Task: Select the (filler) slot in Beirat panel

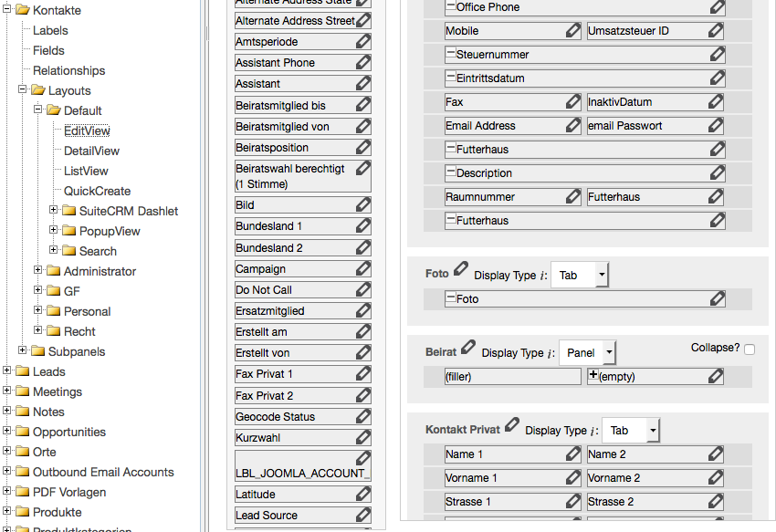Action: (x=513, y=377)
